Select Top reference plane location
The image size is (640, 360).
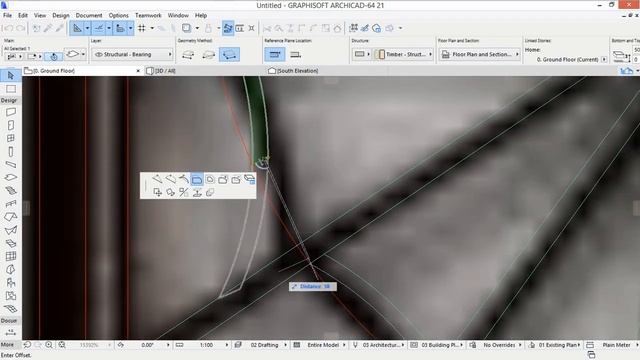(275, 54)
